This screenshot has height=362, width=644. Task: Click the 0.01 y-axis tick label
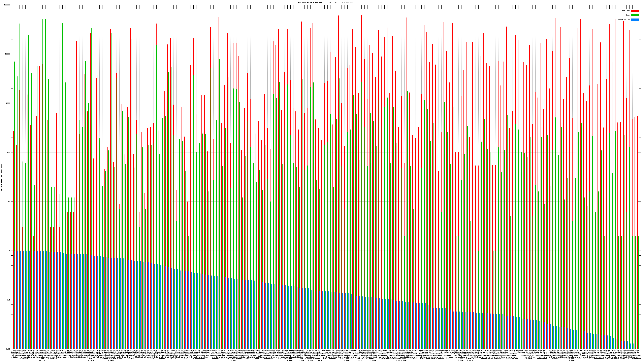(x=8, y=349)
